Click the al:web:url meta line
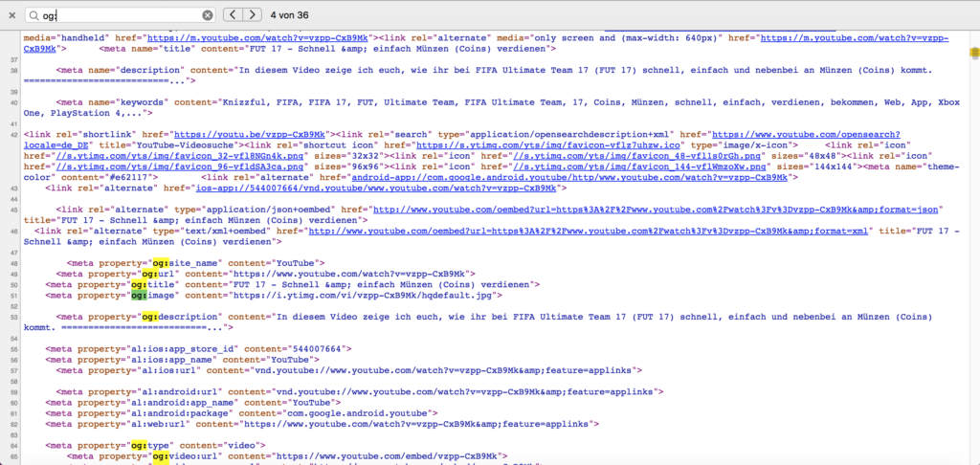980x465 pixels. tap(323, 424)
